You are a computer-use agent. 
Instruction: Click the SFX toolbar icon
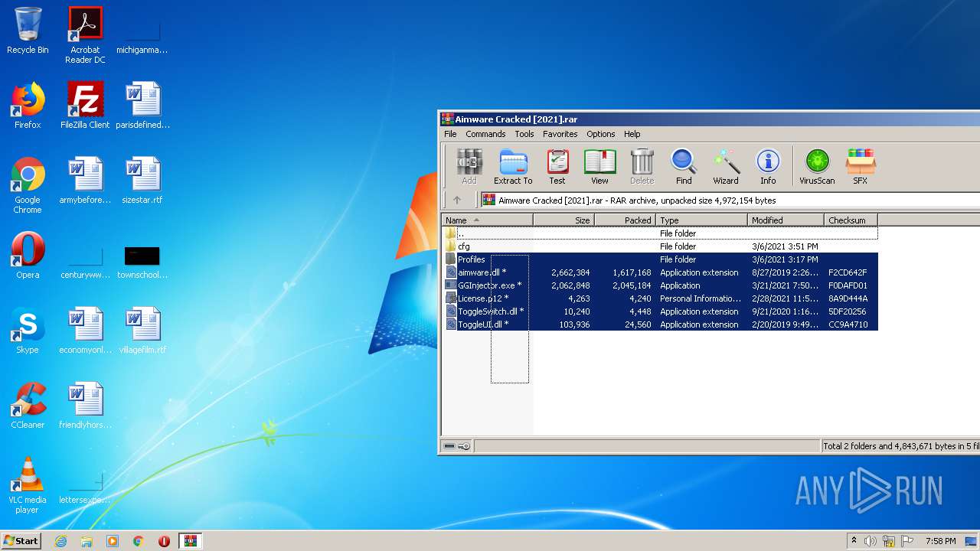click(861, 167)
